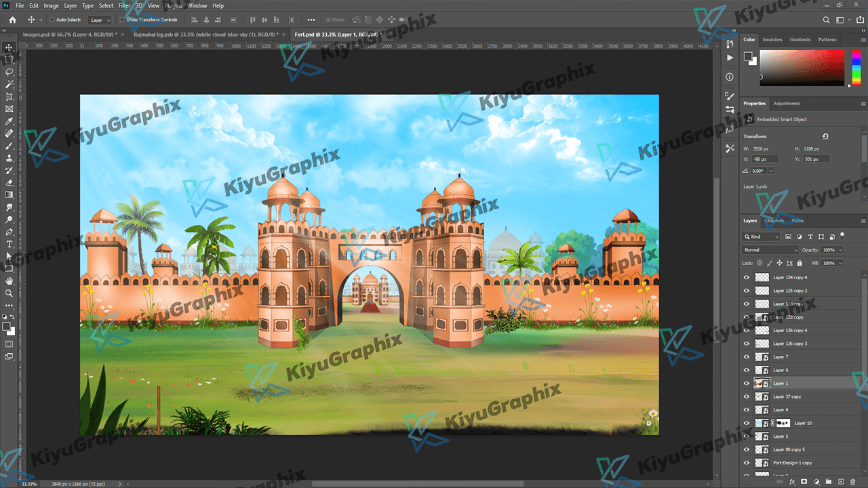
Task: Select the Lasso tool
Action: click(x=9, y=72)
